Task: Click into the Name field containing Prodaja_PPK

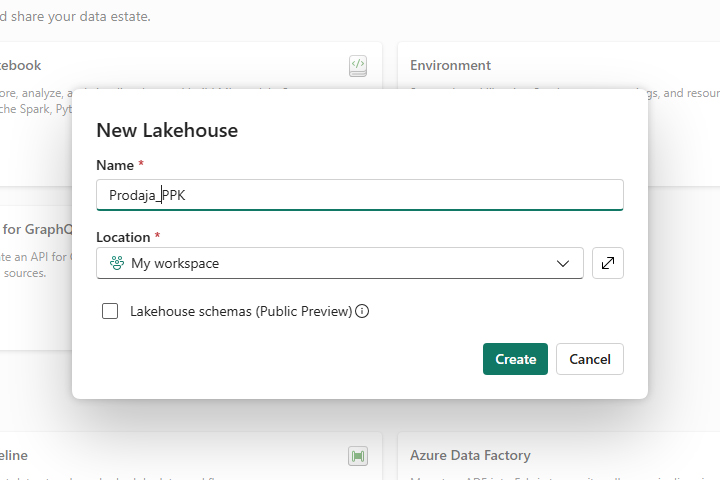Action: pos(360,195)
